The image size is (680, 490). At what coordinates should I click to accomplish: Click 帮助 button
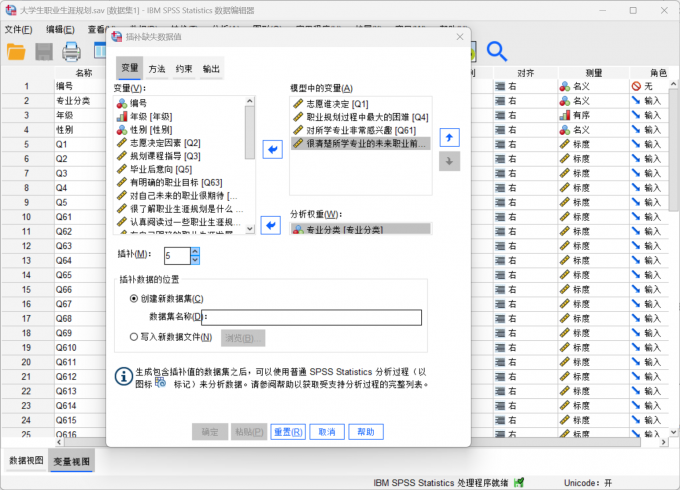coord(366,432)
